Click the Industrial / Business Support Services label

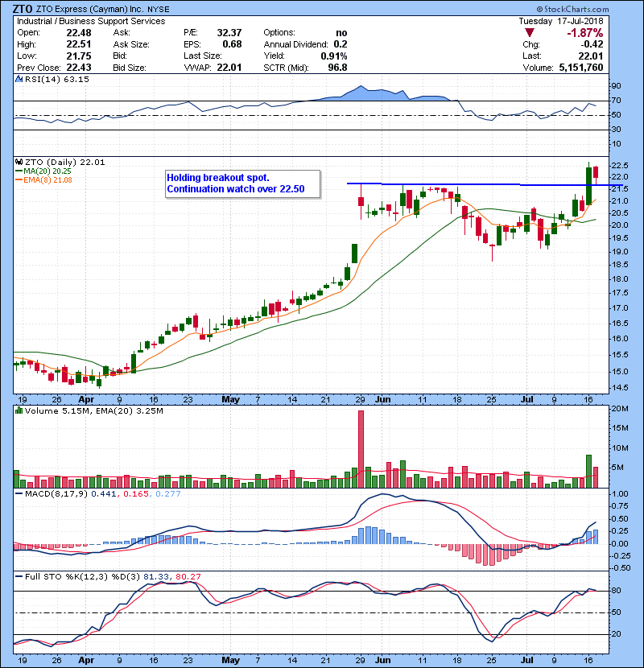[x=91, y=21]
